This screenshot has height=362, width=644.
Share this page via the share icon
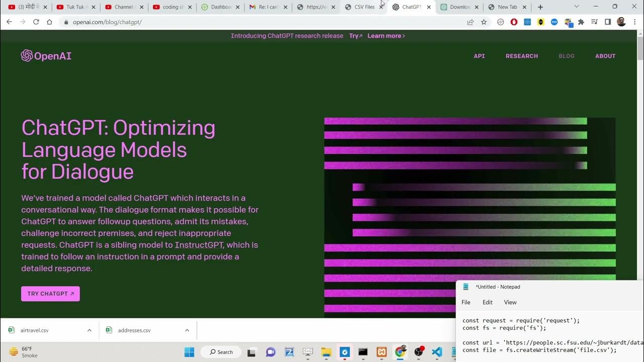click(x=470, y=22)
